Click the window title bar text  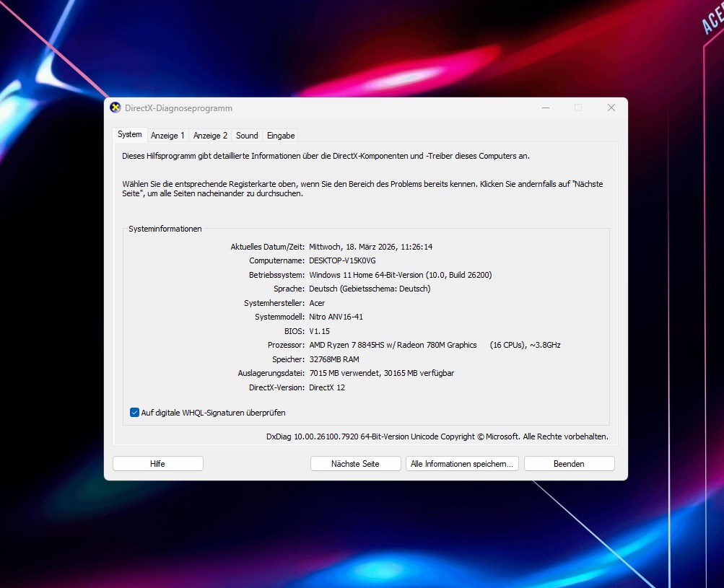[178, 108]
